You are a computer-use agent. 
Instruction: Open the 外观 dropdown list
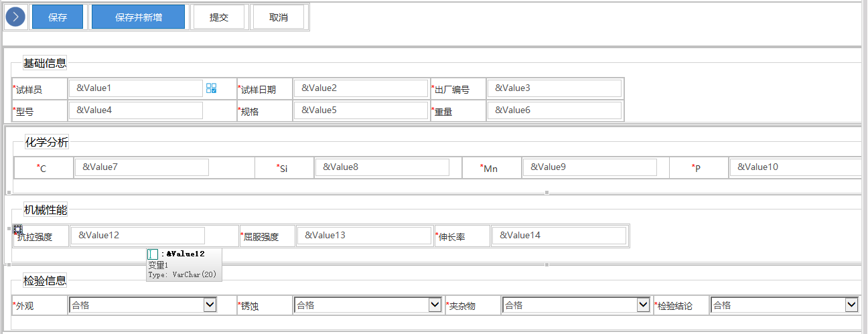point(210,305)
